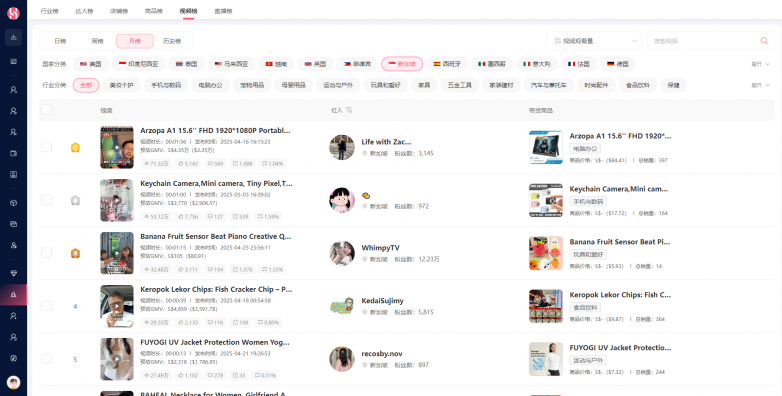Open the WhimpyTV creator name link
This screenshot has width=782, height=396.
(380, 248)
